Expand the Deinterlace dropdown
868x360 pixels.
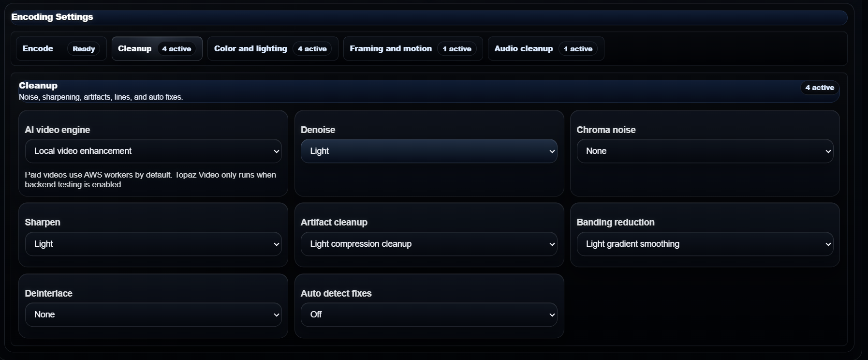(153, 315)
